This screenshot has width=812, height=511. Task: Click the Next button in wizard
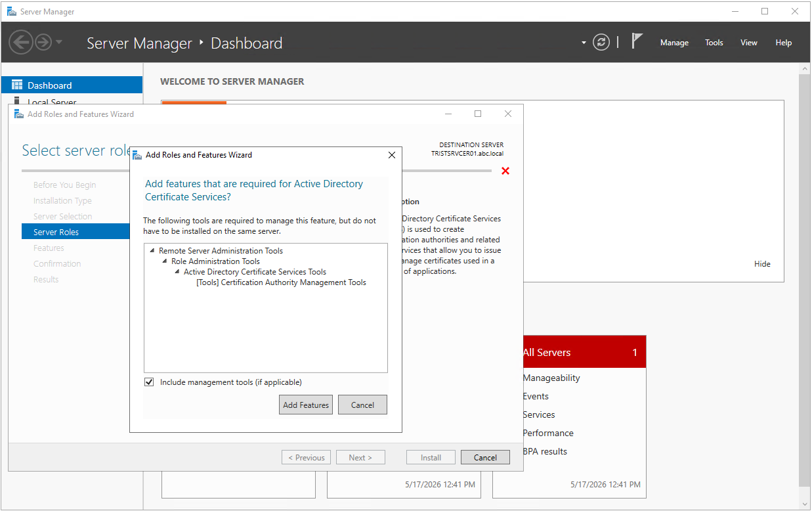360,457
